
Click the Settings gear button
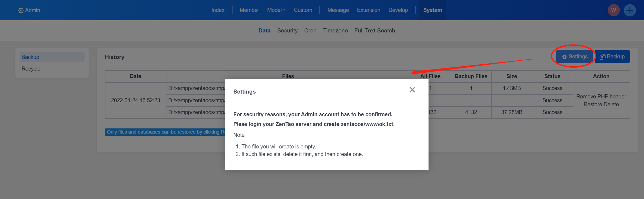coord(575,57)
